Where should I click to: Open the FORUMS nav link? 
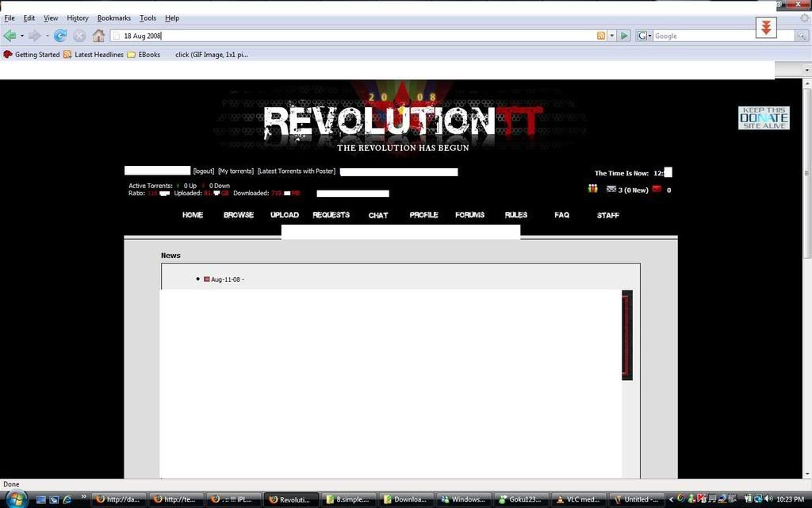point(469,215)
